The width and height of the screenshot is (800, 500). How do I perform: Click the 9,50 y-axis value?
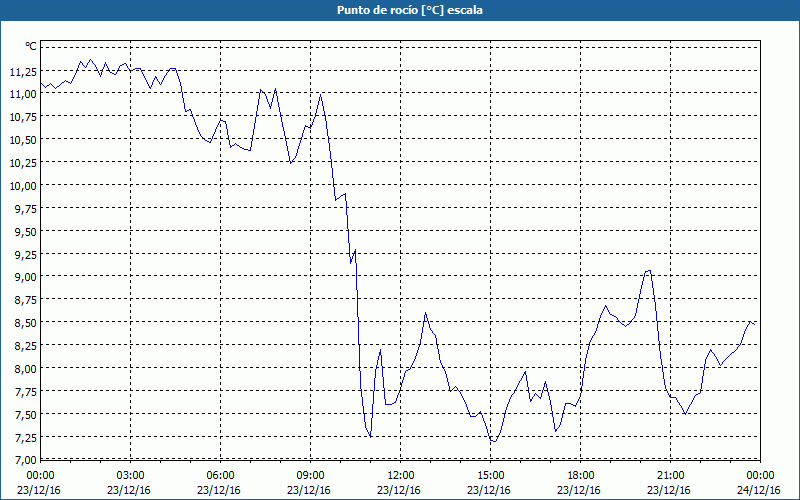pyautogui.click(x=26, y=232)
